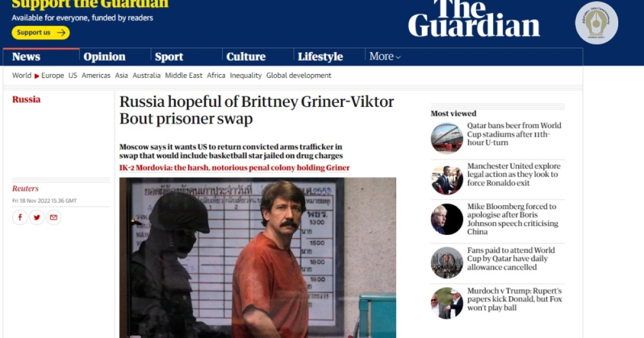Share article on Facebook icon
The width and height of the screenshot is (644, 338).
pyautogui.click(x=20, y=217)
